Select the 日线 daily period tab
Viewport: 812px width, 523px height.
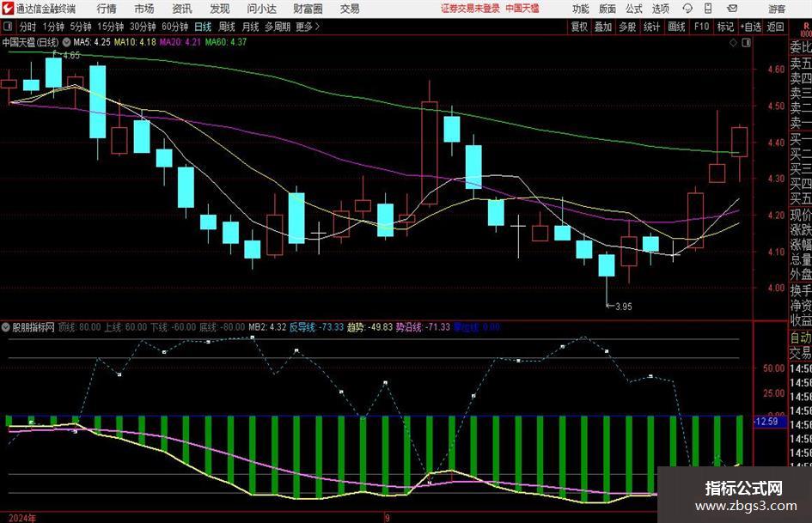(x=203, y=27)
